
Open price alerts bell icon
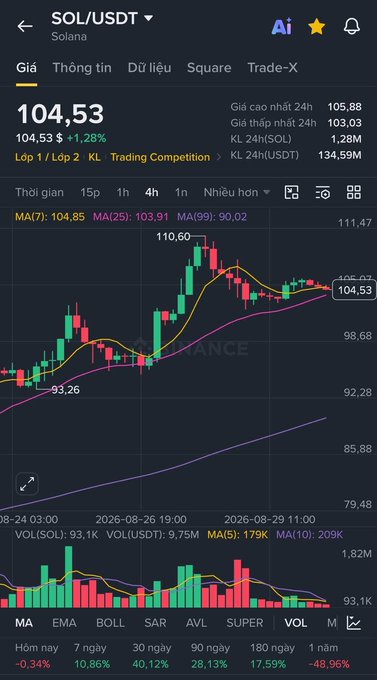pos(352,26)
